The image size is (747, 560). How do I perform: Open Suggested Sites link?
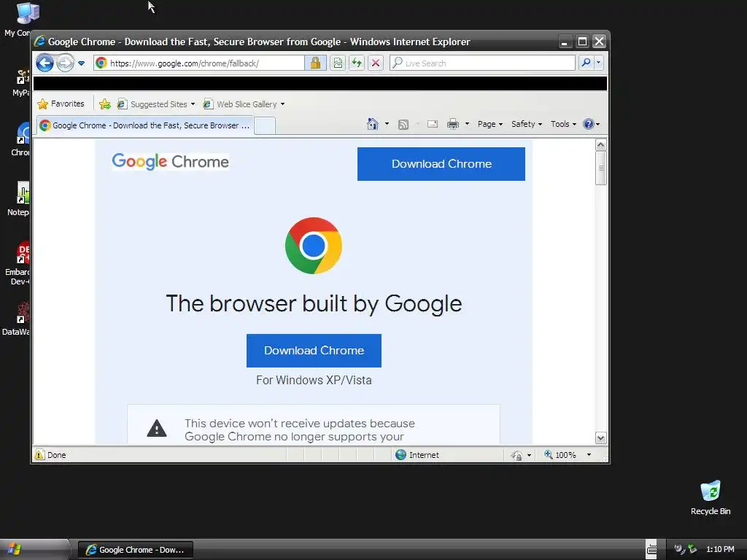click(x=152, y=104)
